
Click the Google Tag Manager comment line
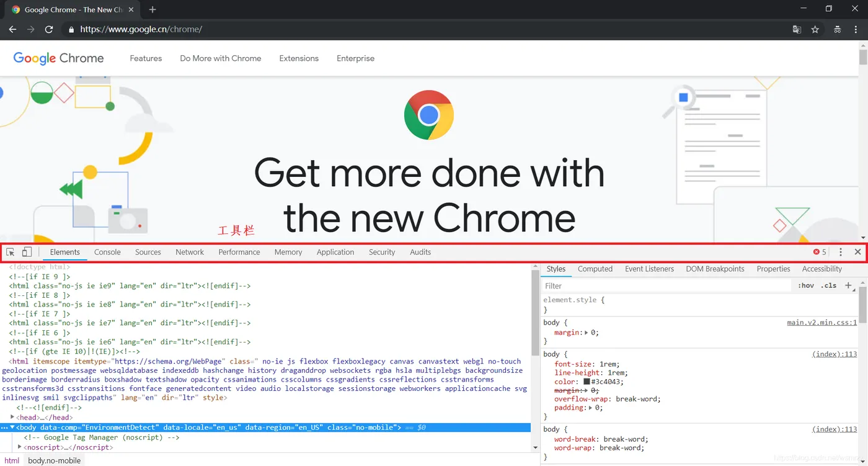pyautogui.click(x=102, y=437)
